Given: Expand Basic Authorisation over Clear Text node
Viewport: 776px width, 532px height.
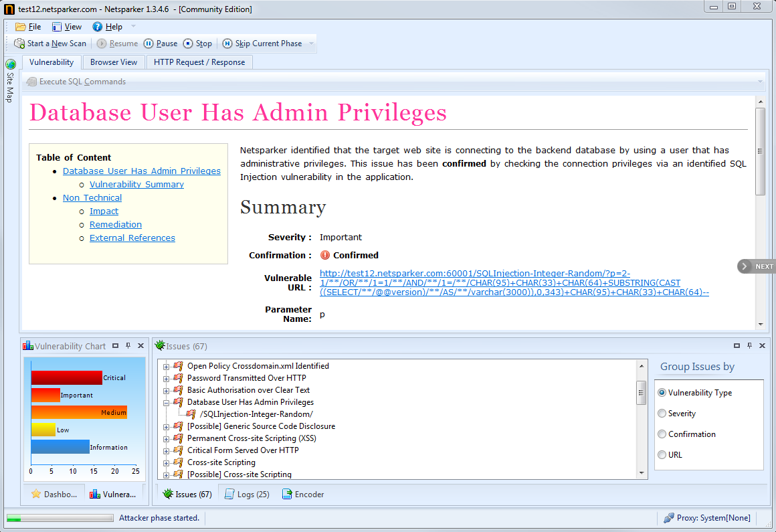Looking at the screenshot, I should click(x=167, y=390).
